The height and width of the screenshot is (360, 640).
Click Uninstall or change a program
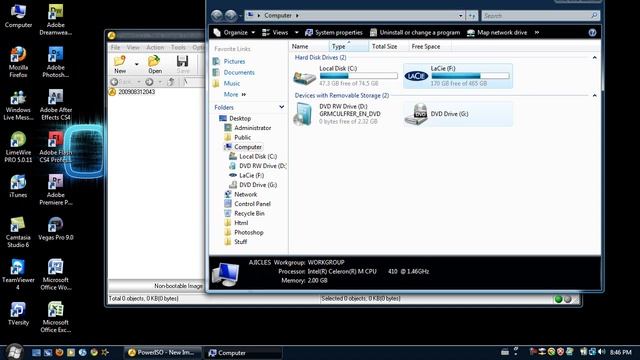tap(415, 33)
